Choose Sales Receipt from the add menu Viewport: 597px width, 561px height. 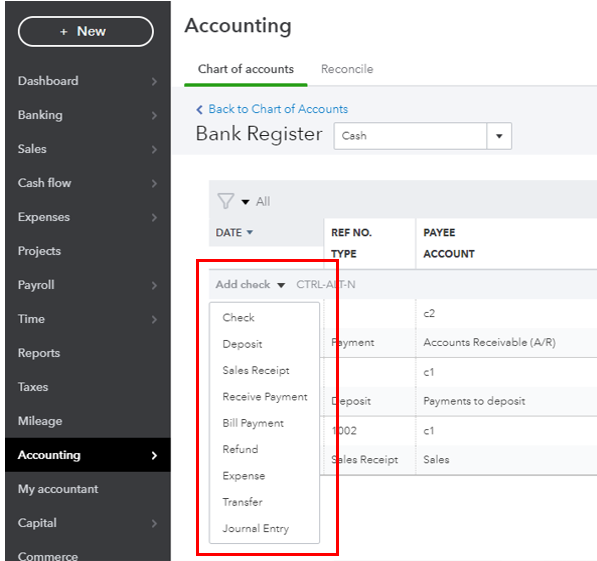coord(256,371)
